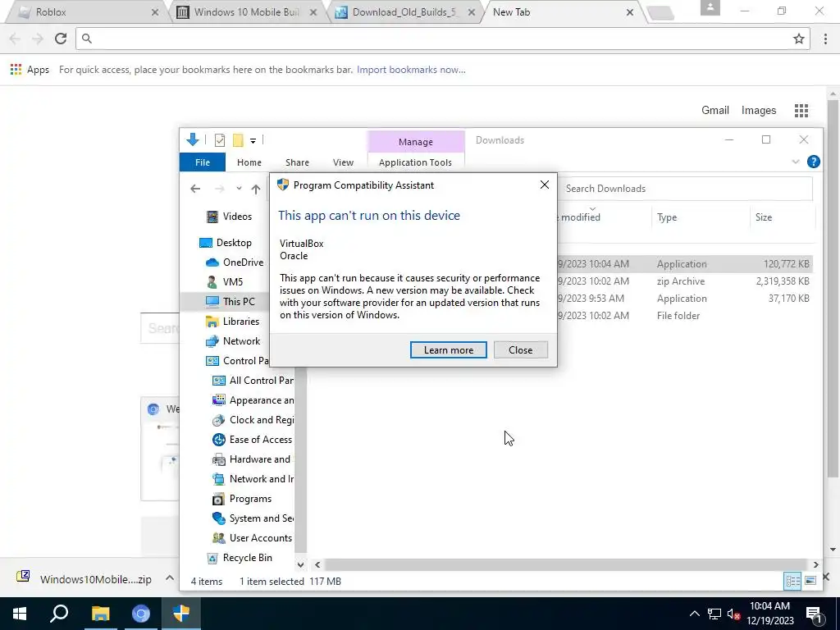Click New folder quick access icon

click(238, 140)
